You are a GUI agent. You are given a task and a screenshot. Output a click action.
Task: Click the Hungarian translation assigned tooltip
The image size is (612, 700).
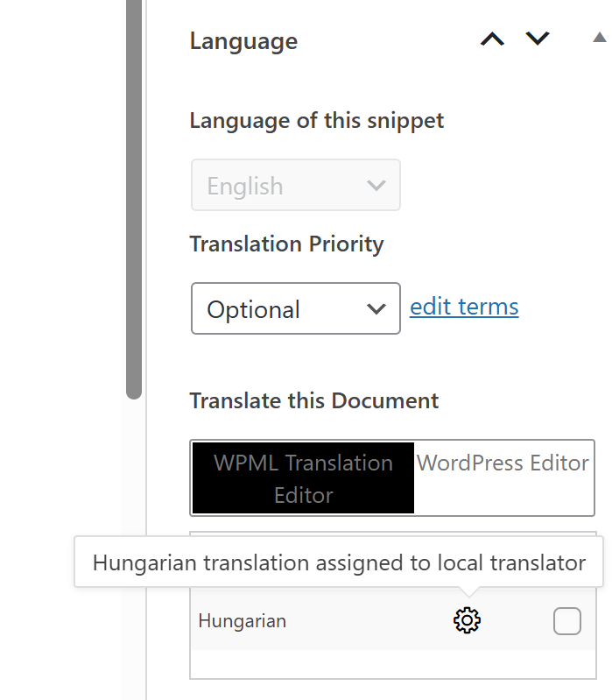[x=339, y=562]
